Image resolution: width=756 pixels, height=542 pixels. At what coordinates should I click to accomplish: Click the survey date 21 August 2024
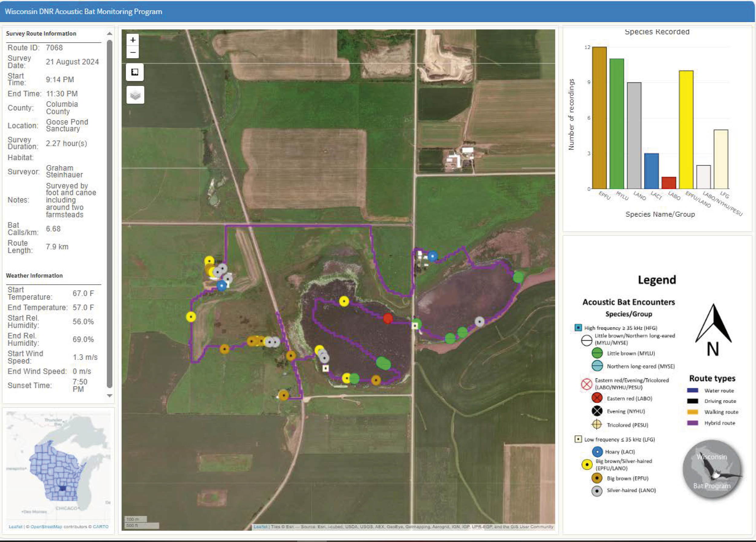(x=72, y=62)
